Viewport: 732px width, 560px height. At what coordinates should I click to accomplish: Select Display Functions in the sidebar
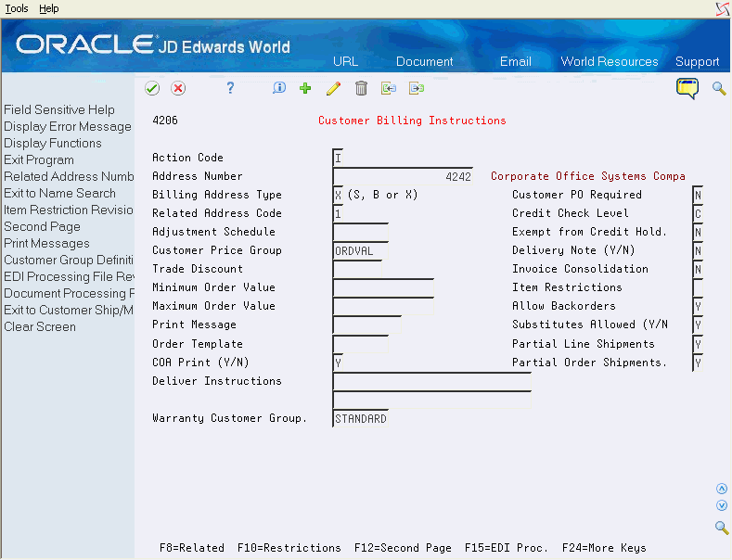(53, 144)
